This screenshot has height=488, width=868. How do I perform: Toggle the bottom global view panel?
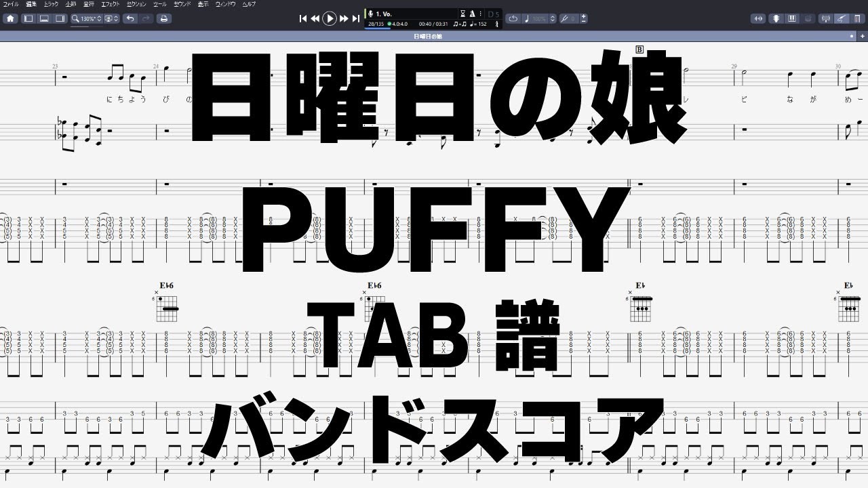click(x=44, y=18)
